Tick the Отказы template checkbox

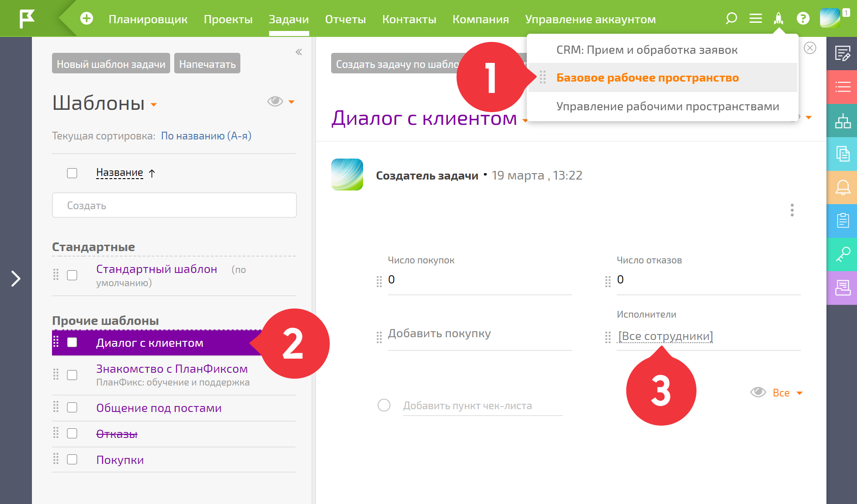point(72,433)
